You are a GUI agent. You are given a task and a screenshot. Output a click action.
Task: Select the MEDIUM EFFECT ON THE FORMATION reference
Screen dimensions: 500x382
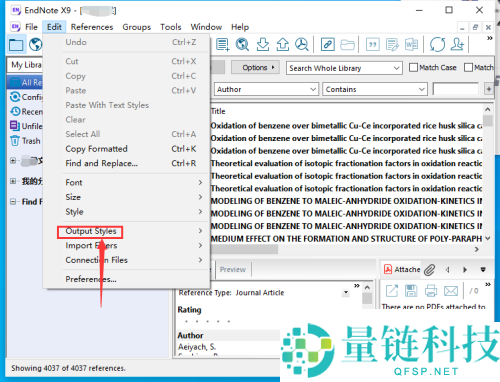click(x=346, y=239)
